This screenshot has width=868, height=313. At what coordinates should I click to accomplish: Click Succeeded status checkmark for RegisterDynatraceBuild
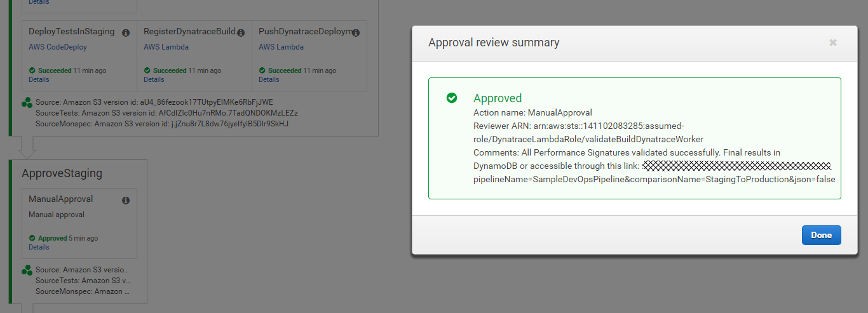pyautogui.click(x=147, y=70)
